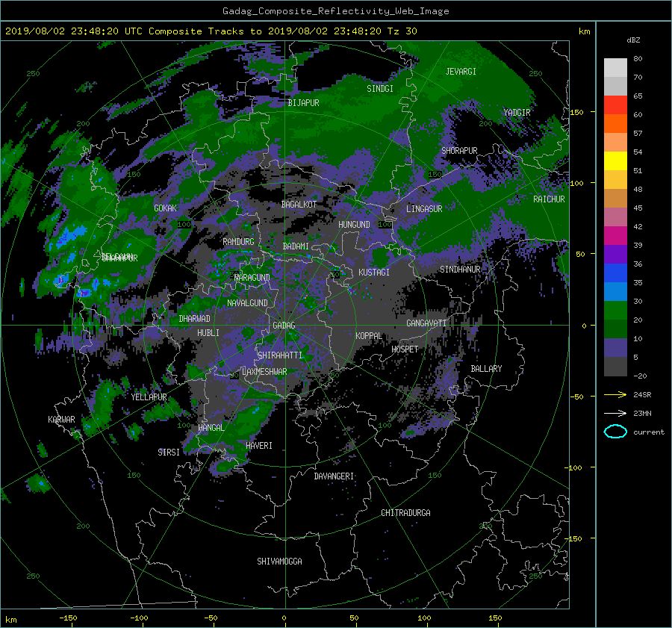Click the RAICHUR city label
Screen dimensions: 672x628
549,199
